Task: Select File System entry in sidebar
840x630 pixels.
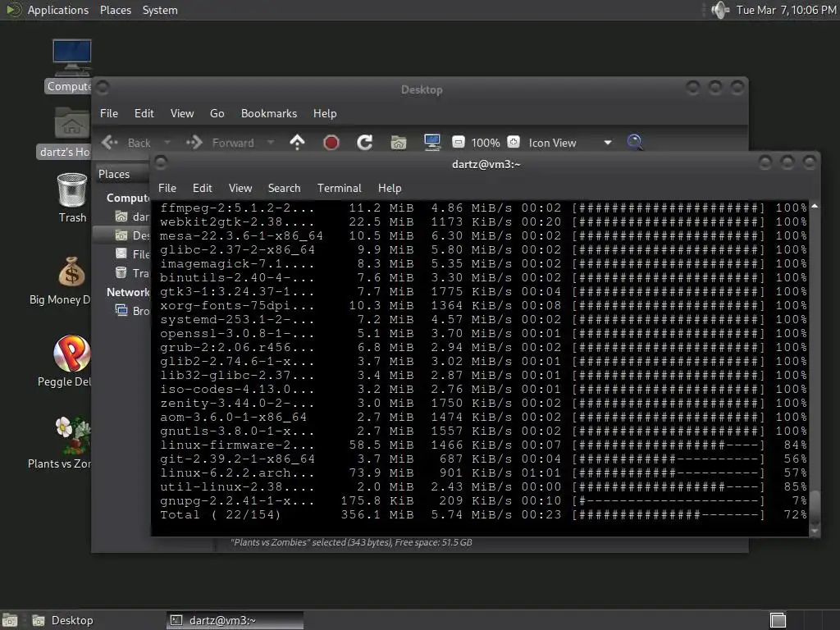Action: coord(132,254)
